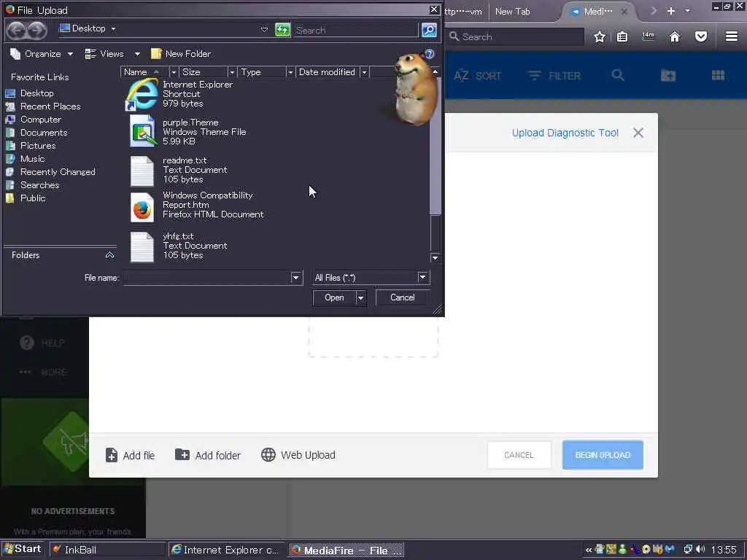
Task: Open the Views dropdown arrow
Action: coord(137,54)
